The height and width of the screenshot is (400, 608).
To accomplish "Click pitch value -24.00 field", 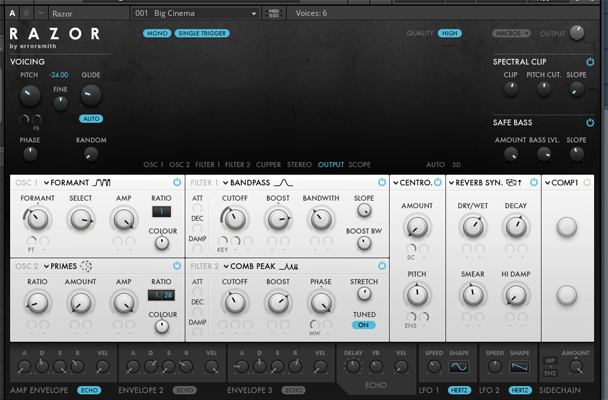I will click(x=59, y=75).
